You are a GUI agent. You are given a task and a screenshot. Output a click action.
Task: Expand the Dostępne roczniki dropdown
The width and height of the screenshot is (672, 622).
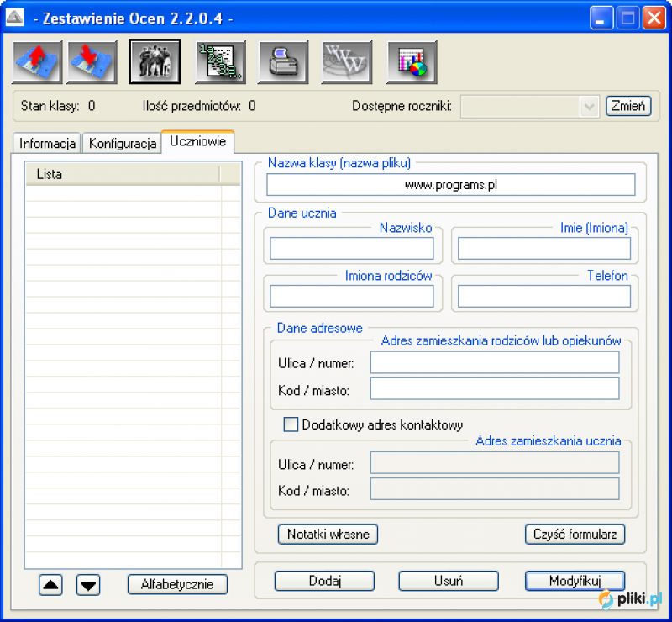pos(589,107)
